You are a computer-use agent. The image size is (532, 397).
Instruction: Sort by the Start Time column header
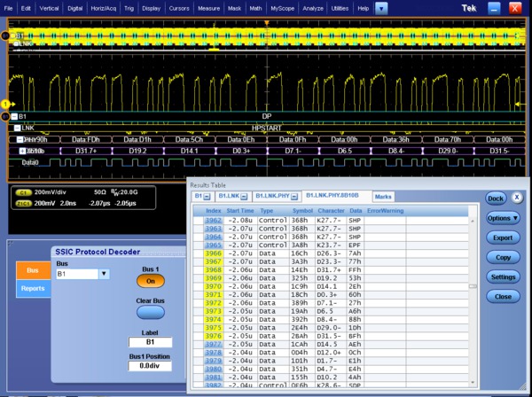tap(240, 211)
